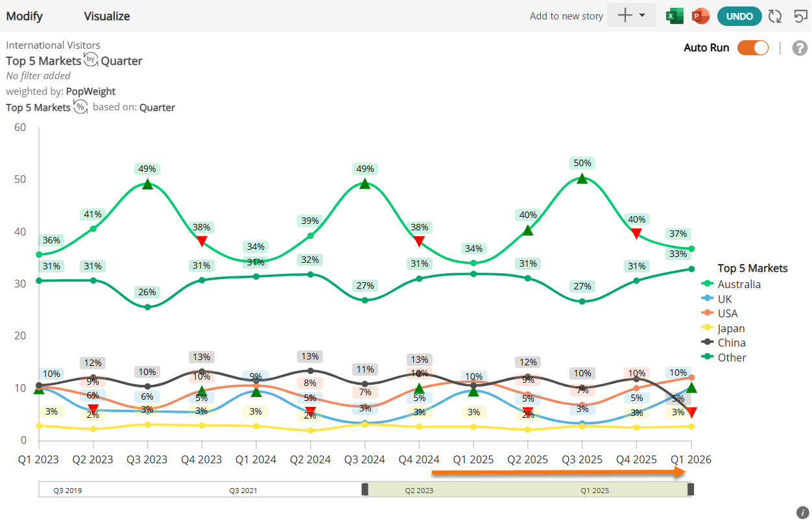Click the reset view icon beside refresh
The image size is (812, 523).
pyautogui.click(x=801, y=16)
